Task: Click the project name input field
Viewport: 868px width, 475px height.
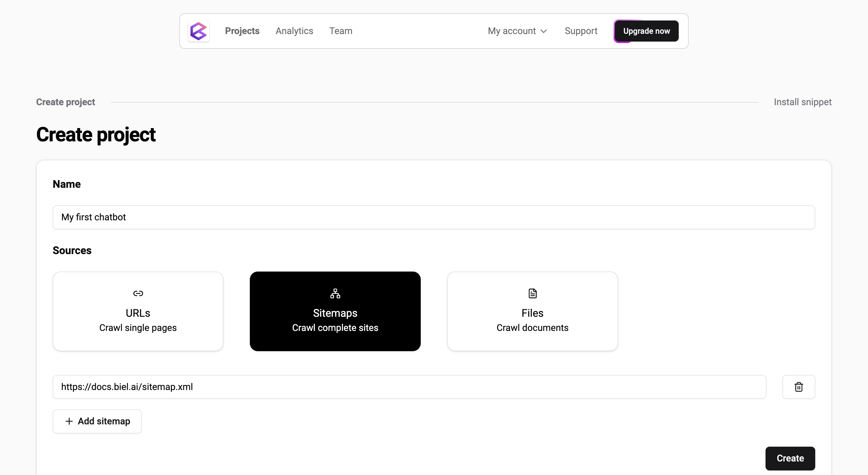Action: 434,217
